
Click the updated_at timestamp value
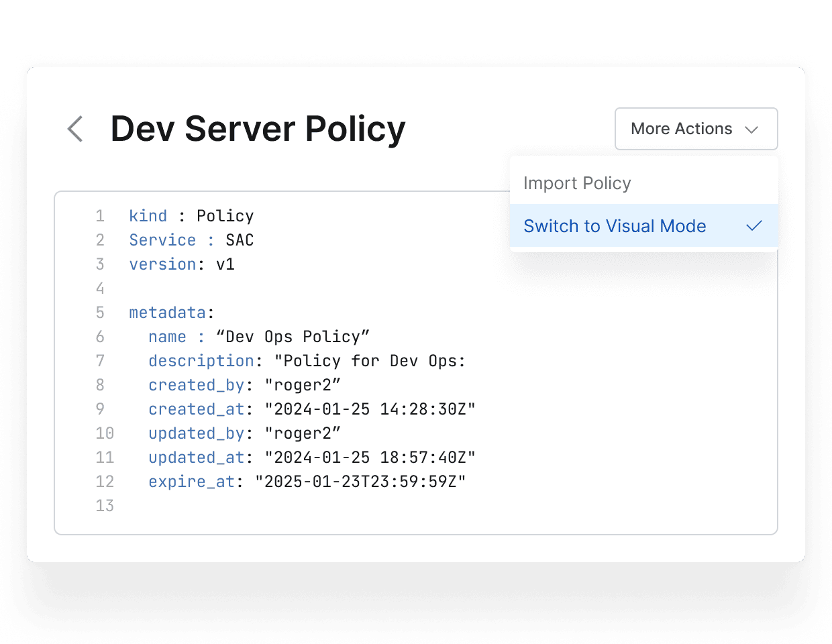tap(370, 458)
